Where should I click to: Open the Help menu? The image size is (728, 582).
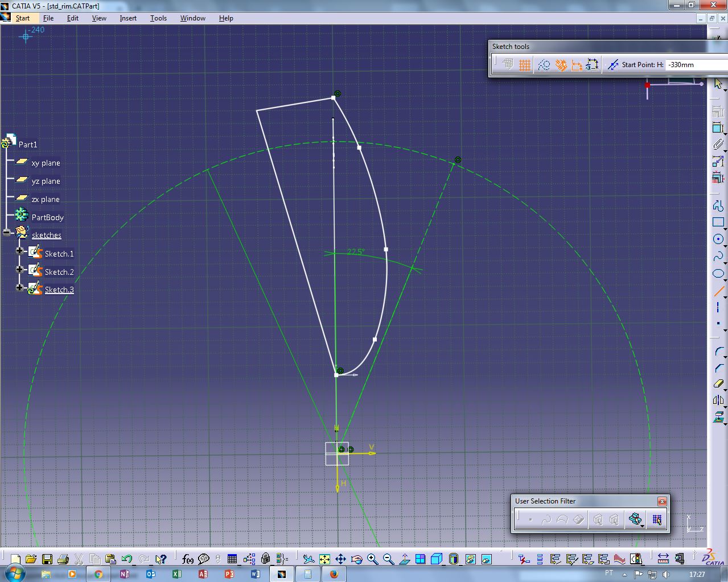pyautogui.click(x=226, y=18)
